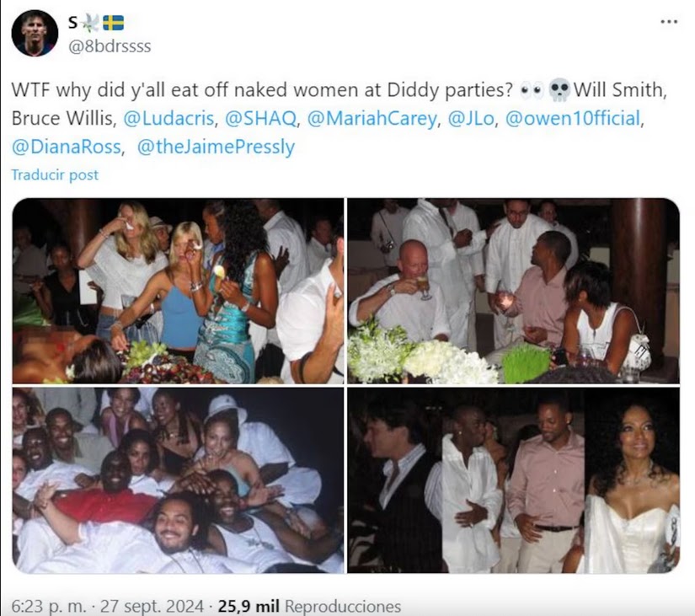Screen dimensions: 695x616
Task: Click the 27 sept. 2024 date
Action: point(152,606)
